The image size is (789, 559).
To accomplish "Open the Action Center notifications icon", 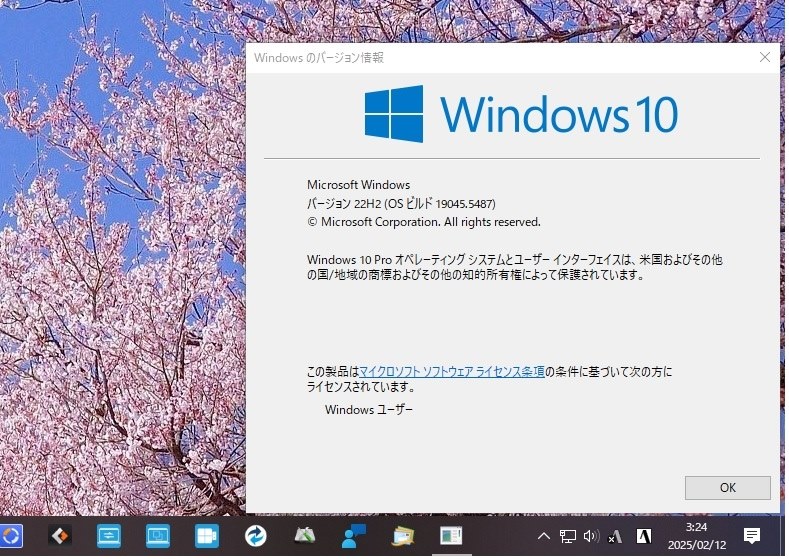I will 752,536.
